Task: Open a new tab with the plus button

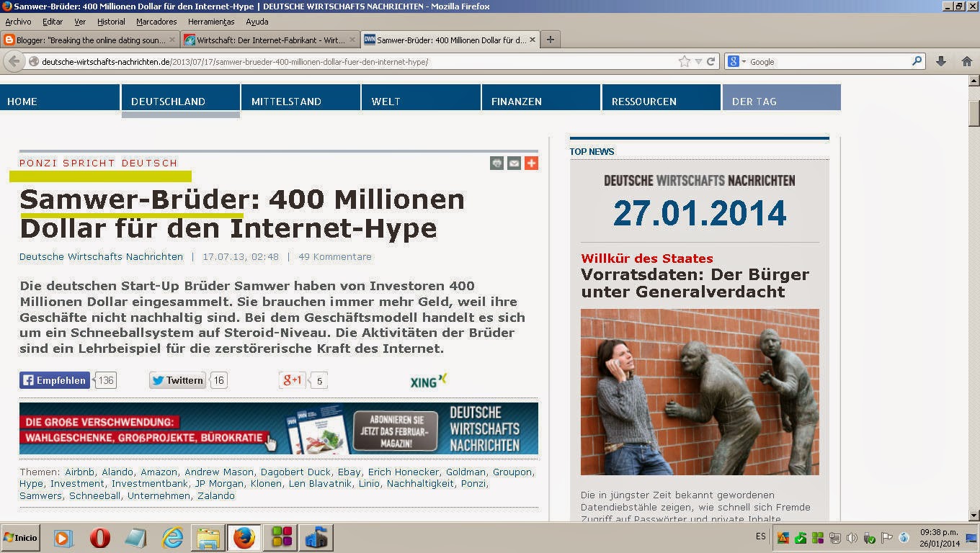Action: click(550, 40)
